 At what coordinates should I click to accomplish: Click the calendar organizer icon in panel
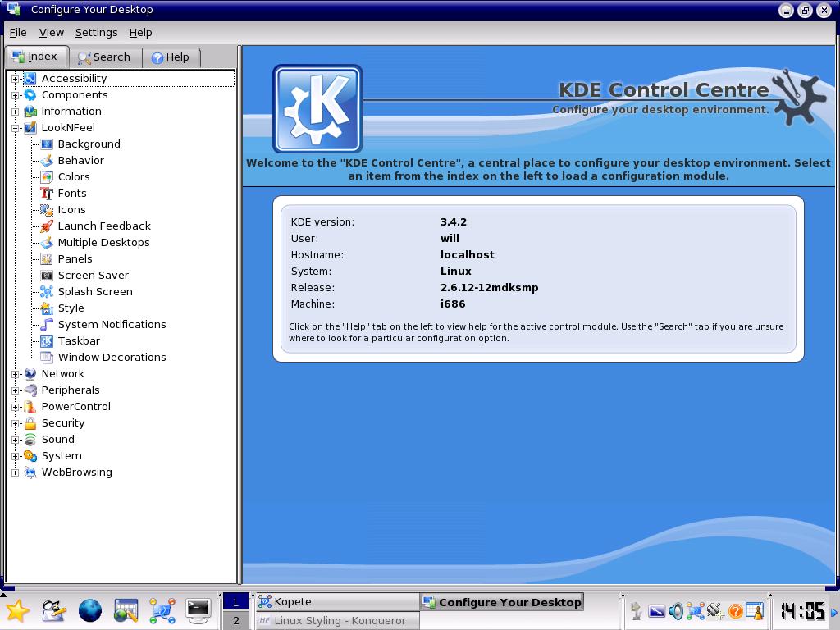[126, 610]
